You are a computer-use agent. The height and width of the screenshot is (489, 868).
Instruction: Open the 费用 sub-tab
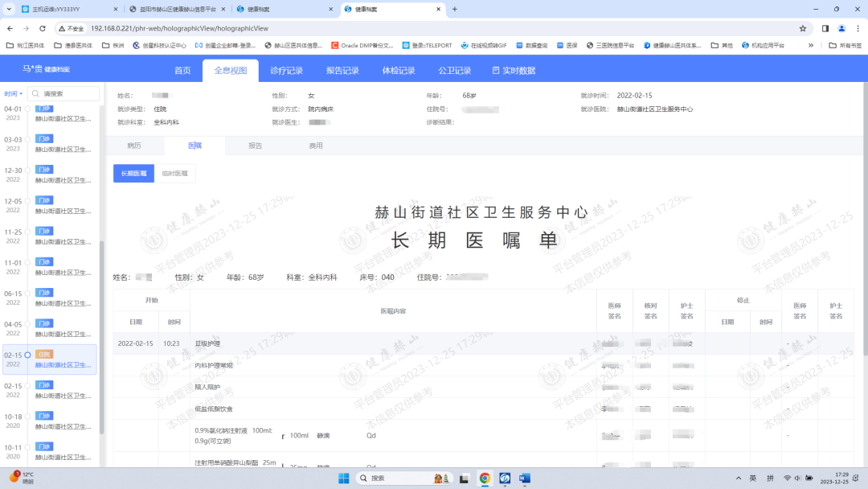[x=316, y=146]
